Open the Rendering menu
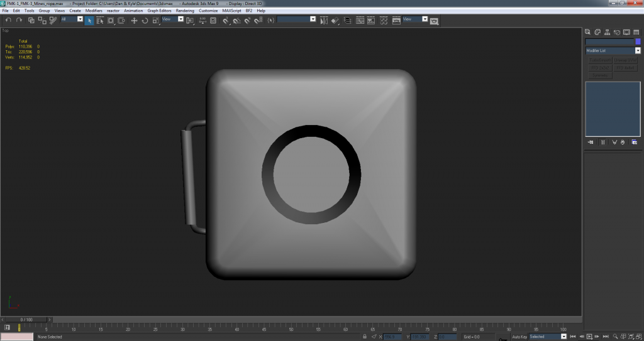 tap(185, 11)
